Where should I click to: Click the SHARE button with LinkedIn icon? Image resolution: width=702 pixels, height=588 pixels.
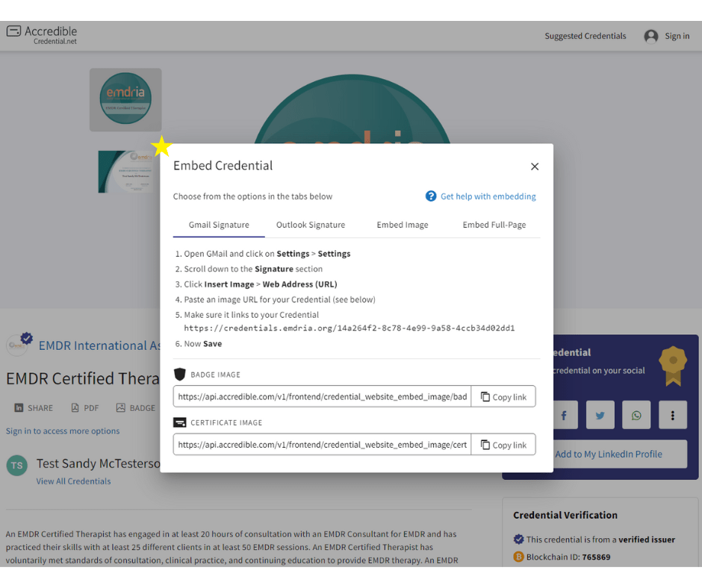pos(34,407)
